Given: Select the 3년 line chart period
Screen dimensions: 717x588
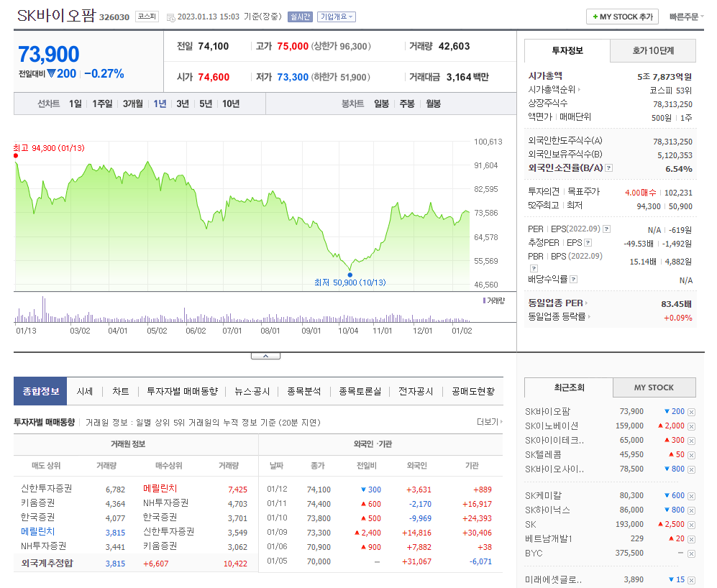Looking at the screenshot, I should (x=183, y=104).
